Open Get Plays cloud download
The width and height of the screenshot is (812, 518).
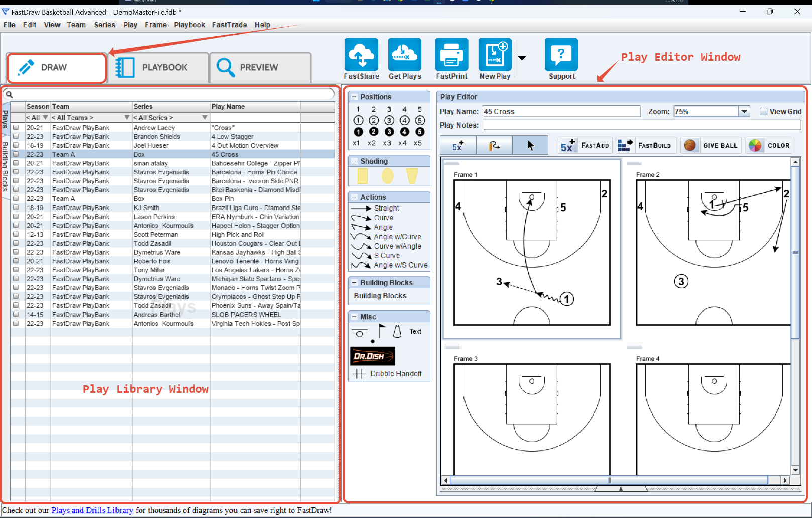pyautogui.click(x=405, y=55)
